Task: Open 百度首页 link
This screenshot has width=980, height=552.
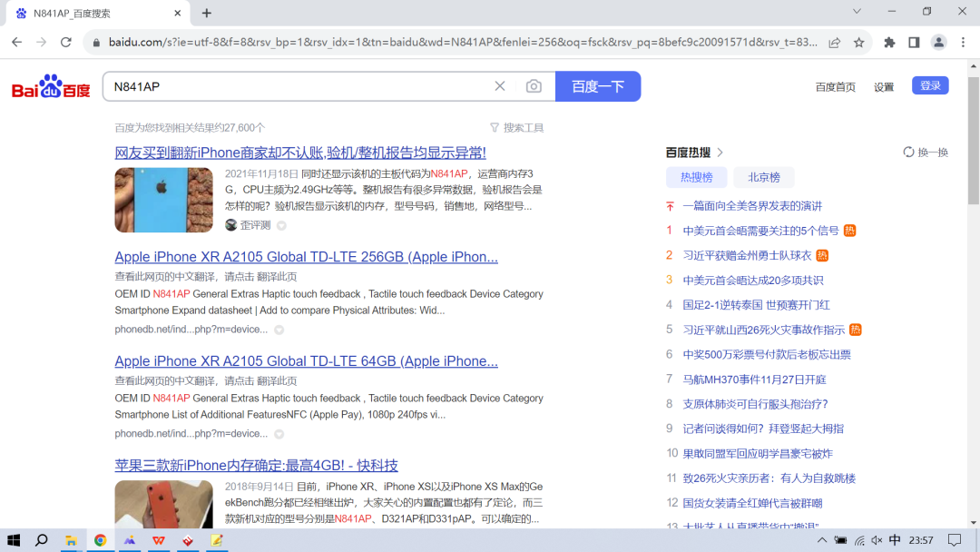Action: [835, 87]
